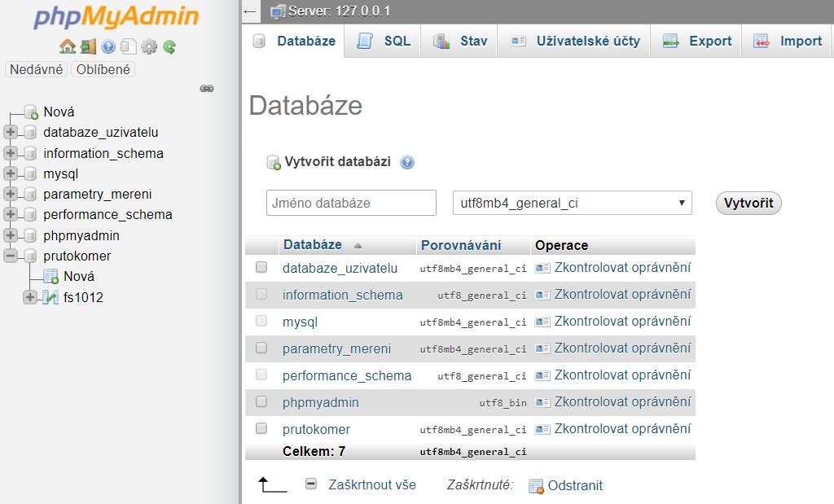Image resolution: width=834 pixels, height=504 pixels.
Task: Click the fs1012 table icon
Action: pos(50,297)
